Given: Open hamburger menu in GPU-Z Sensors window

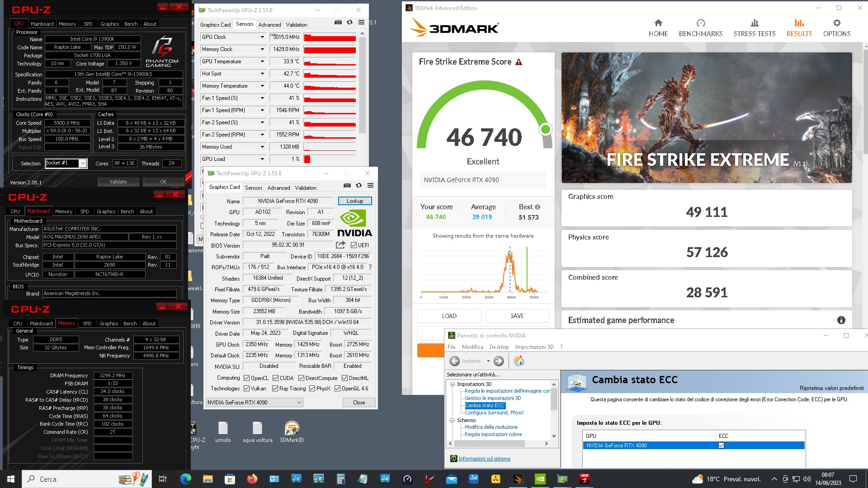Looking at the screenshot, I should (361, 22).
